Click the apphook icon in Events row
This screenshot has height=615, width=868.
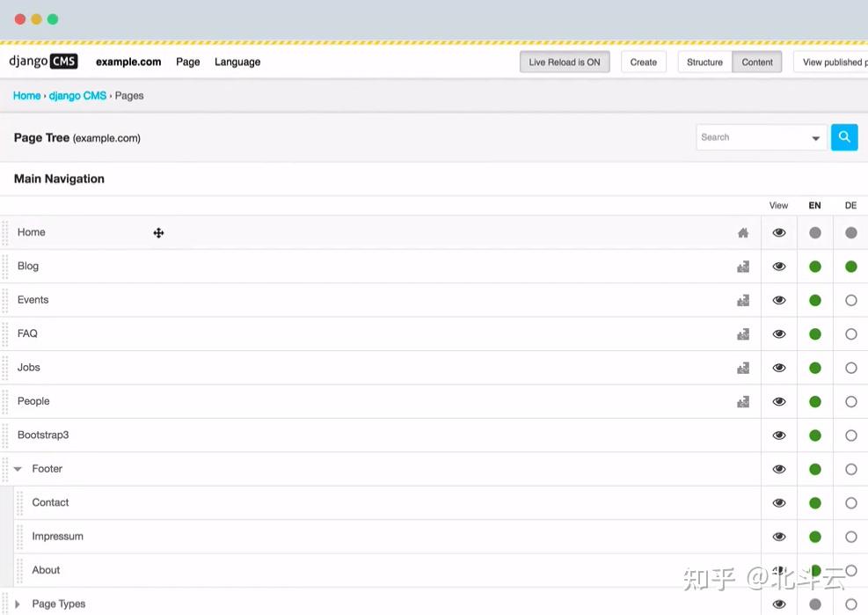tap(743, 300)
